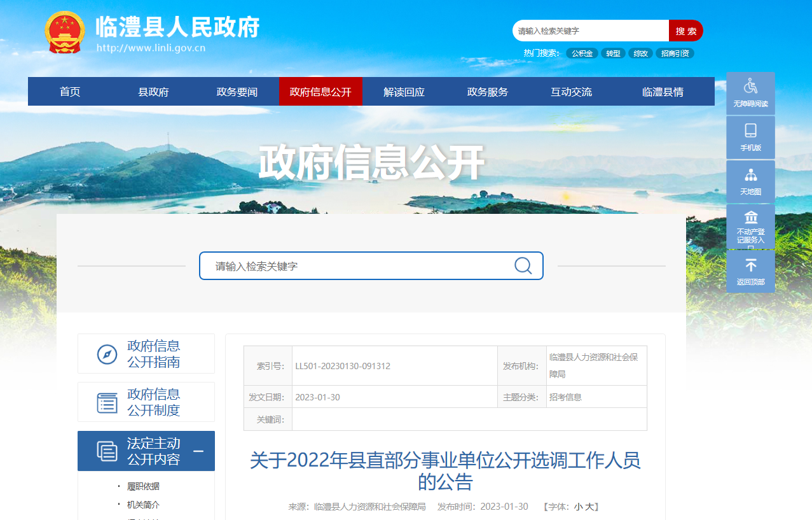Click the national emblem logo

point(65,32)
